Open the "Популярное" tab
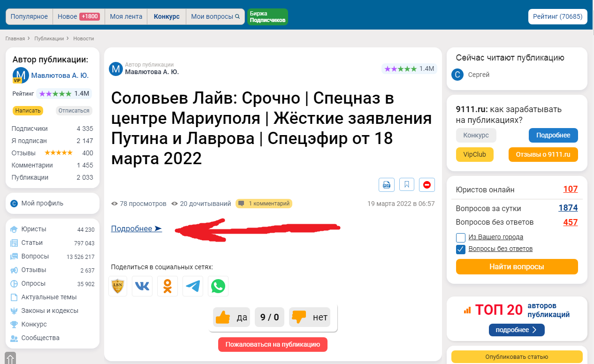The image size is (594, 364). (x=29, y=16)
